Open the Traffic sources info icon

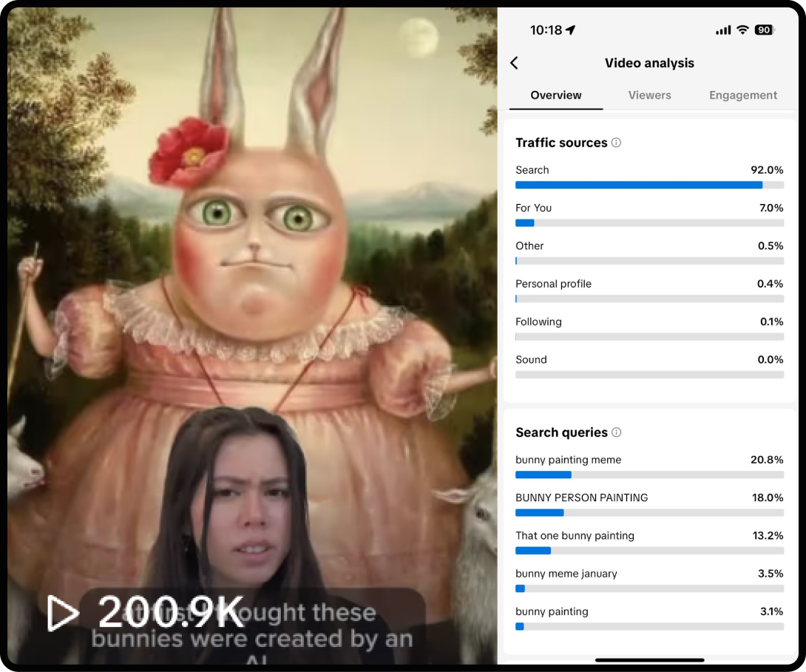tap(616, 143)
